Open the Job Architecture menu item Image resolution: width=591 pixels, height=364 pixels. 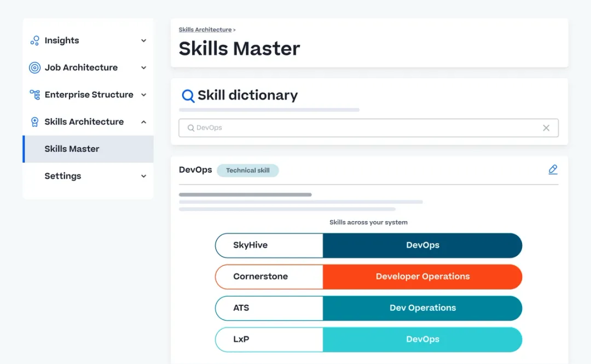(x=88, y=67)
